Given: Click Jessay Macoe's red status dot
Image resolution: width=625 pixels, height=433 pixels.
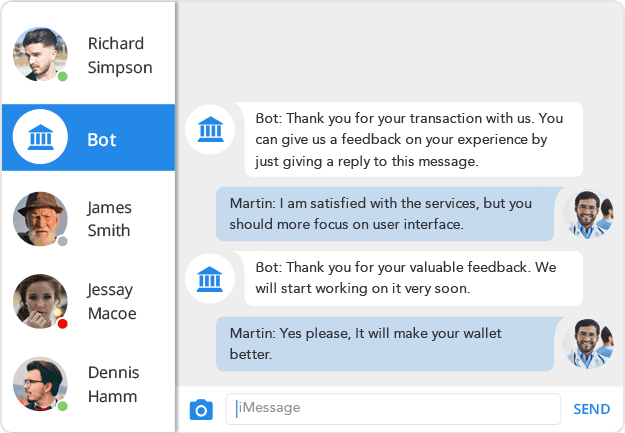Looking at the screenshot, I should [62, 324].
